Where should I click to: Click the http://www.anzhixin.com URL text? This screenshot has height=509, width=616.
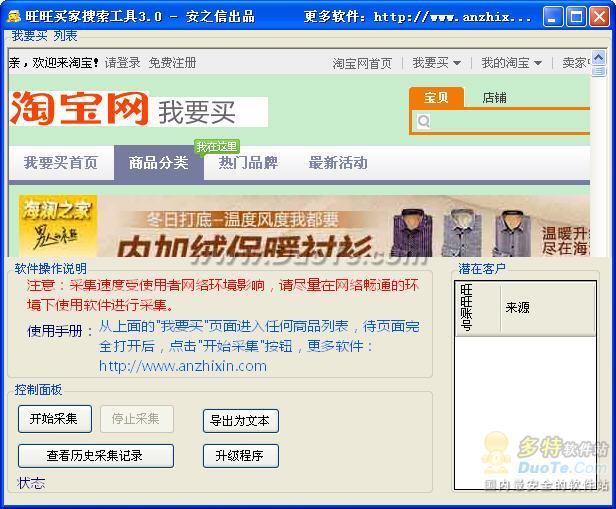(183, 366)
